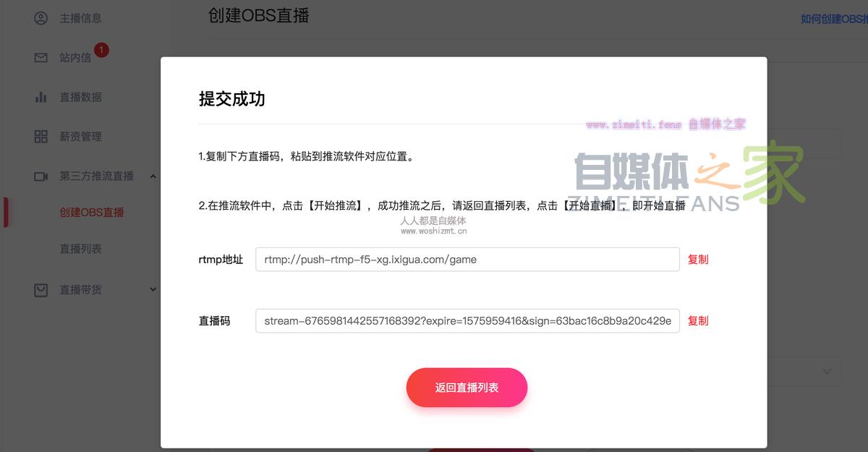Copy the 直播码 with 复制 link
Viewport: 868px width, 452px height.
(698, 321)
